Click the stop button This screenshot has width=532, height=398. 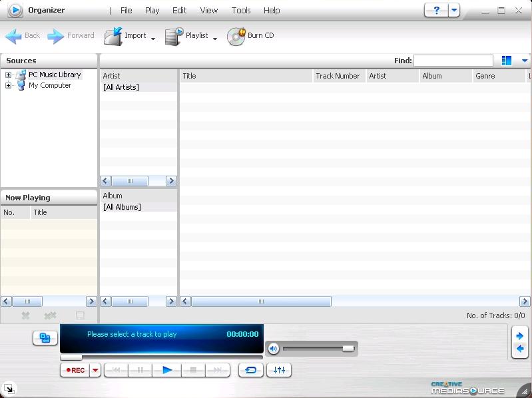(x=193, y=370)
